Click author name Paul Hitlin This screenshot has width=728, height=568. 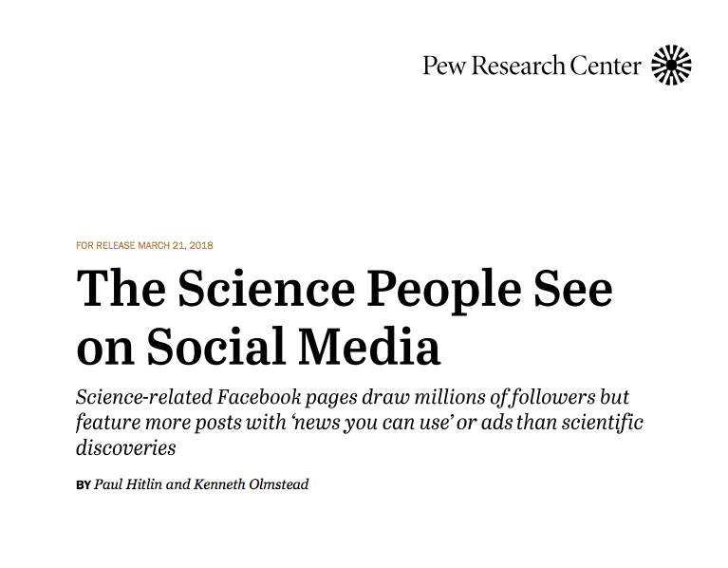tap(128, 483)
